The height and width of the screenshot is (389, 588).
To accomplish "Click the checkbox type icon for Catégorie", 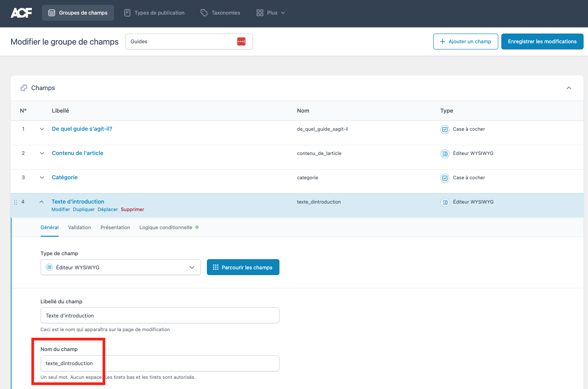I will 445,178.
